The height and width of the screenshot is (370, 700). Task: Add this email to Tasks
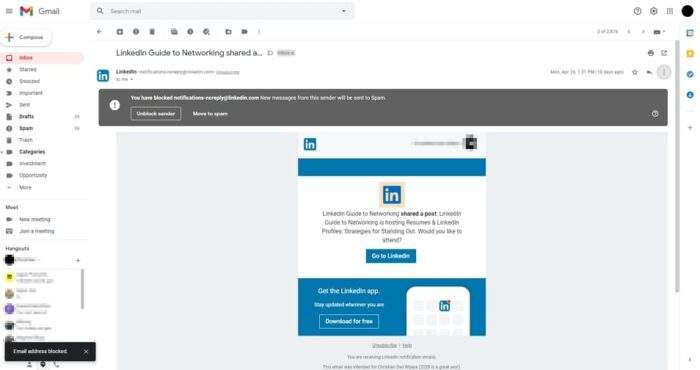[x=206, y=32]
